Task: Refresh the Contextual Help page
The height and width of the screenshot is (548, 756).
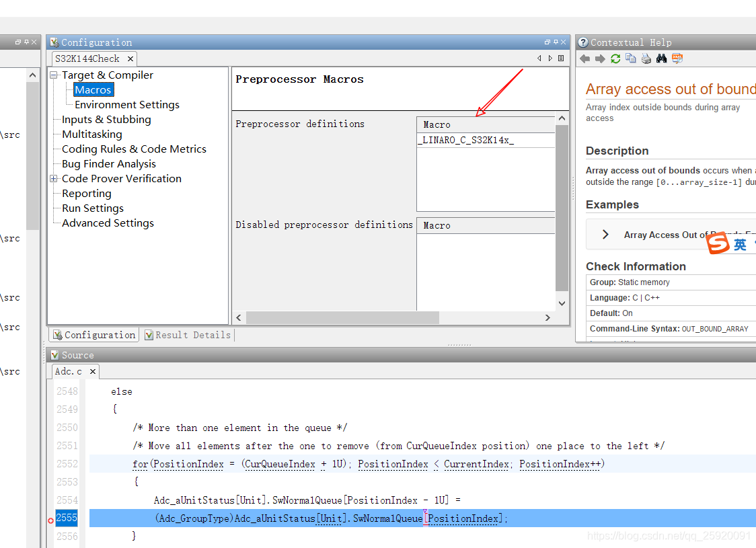Action: [615, 58]
